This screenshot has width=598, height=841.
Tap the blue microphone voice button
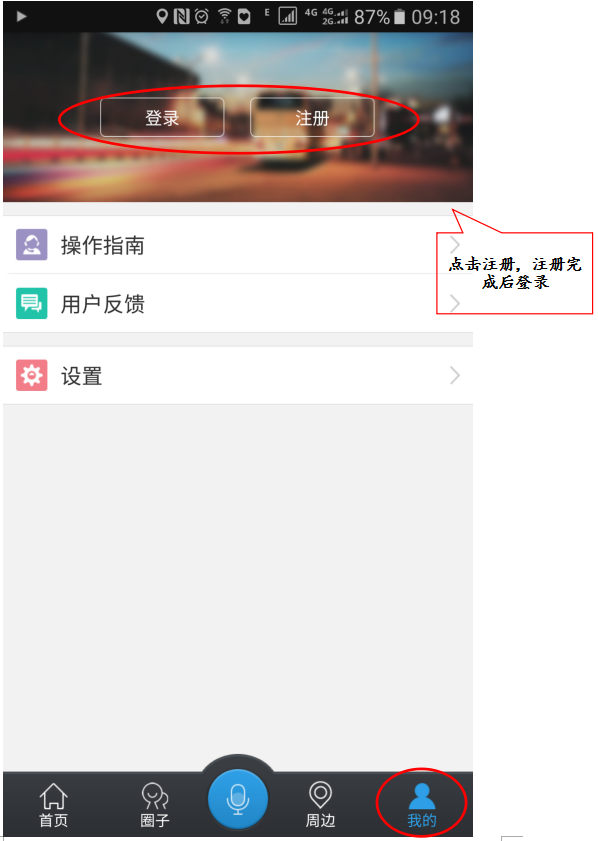tap(238, 798)
